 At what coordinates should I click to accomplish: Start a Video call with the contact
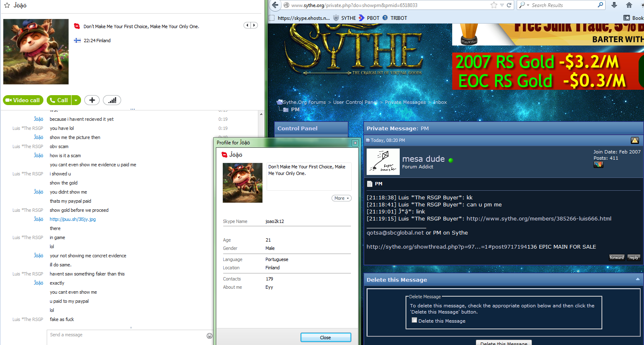pos(23,100)
